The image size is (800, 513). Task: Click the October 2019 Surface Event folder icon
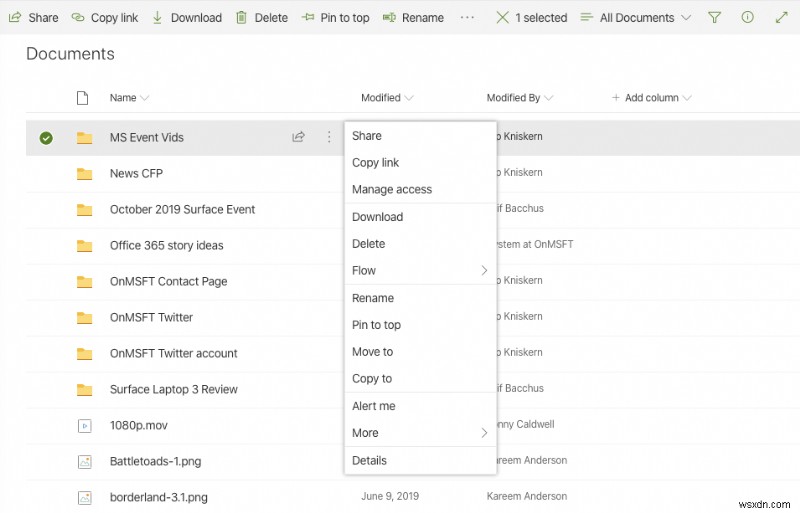[x=84, y=210]
